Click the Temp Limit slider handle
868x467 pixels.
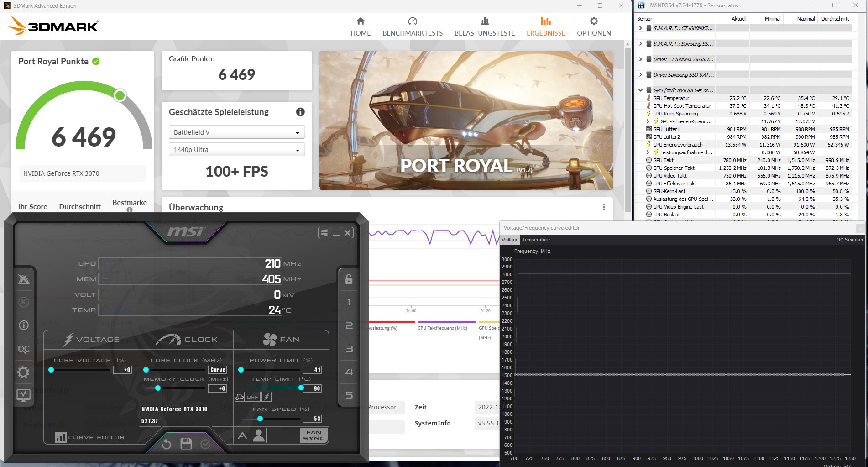pos(301,388)
